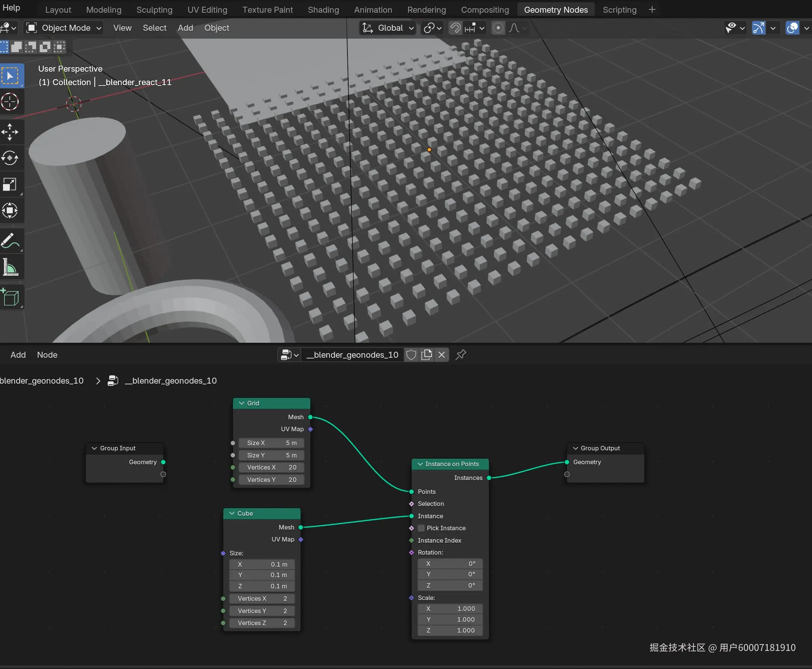Switch to the Shading workspace tab
Viewport: 812px width, 669px height.
tap(323, 10)
